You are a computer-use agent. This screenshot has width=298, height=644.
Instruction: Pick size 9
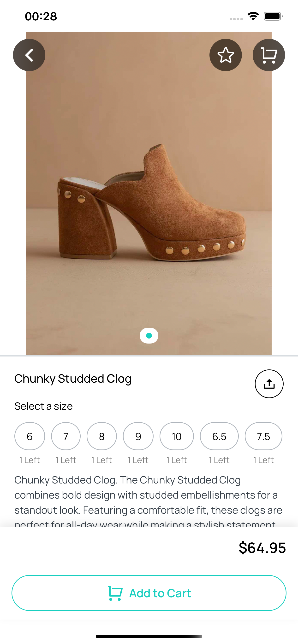click(138, 436)
